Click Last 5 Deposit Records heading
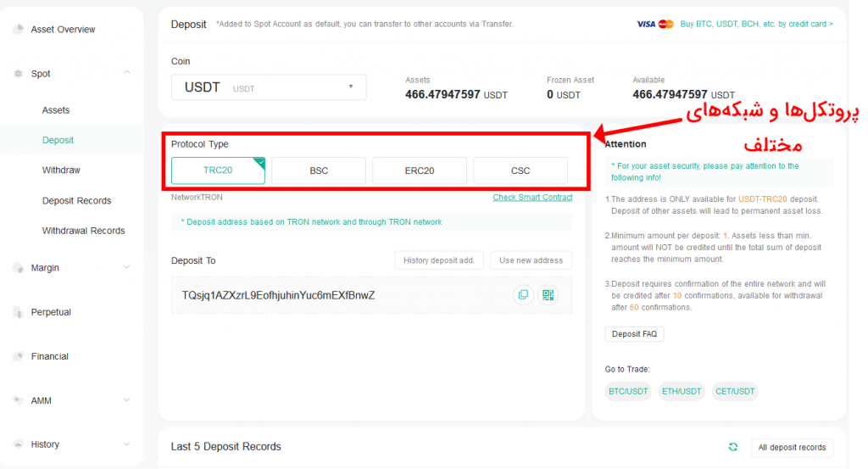This screenshot has height=469, width=868. point(225,446)
